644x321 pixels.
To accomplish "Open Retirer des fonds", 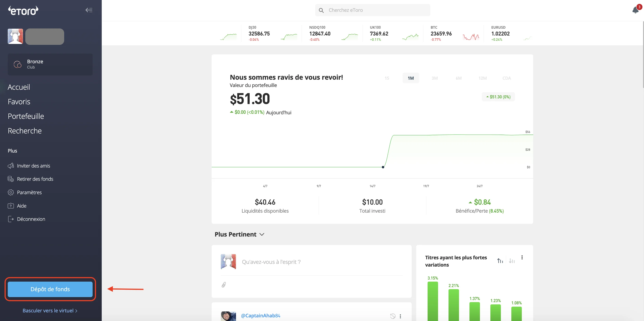I will 35,179.
